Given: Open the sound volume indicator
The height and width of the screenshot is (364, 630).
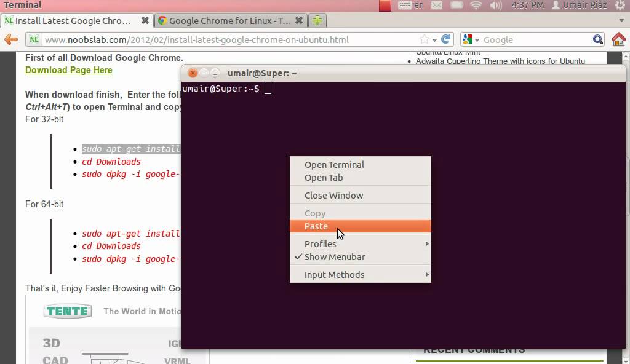Looking at the screenshot, I should click(496, 5).
